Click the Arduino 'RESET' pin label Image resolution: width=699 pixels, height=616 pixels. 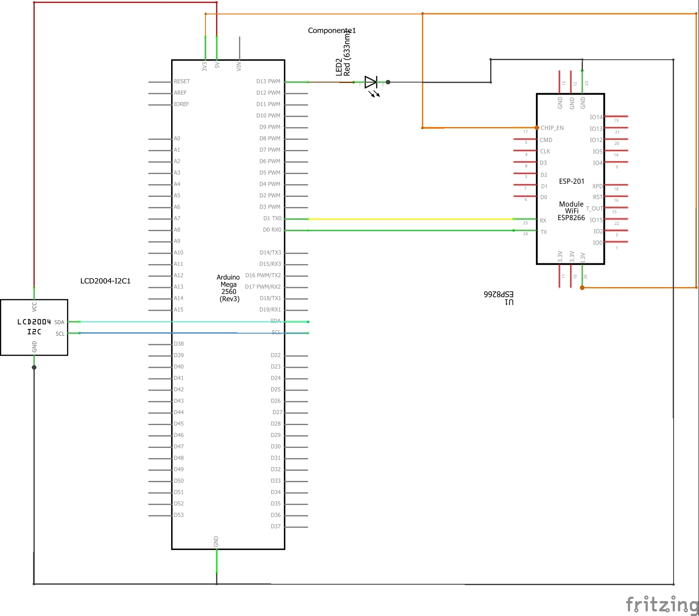pyautogui.click(x=182, y=81)
